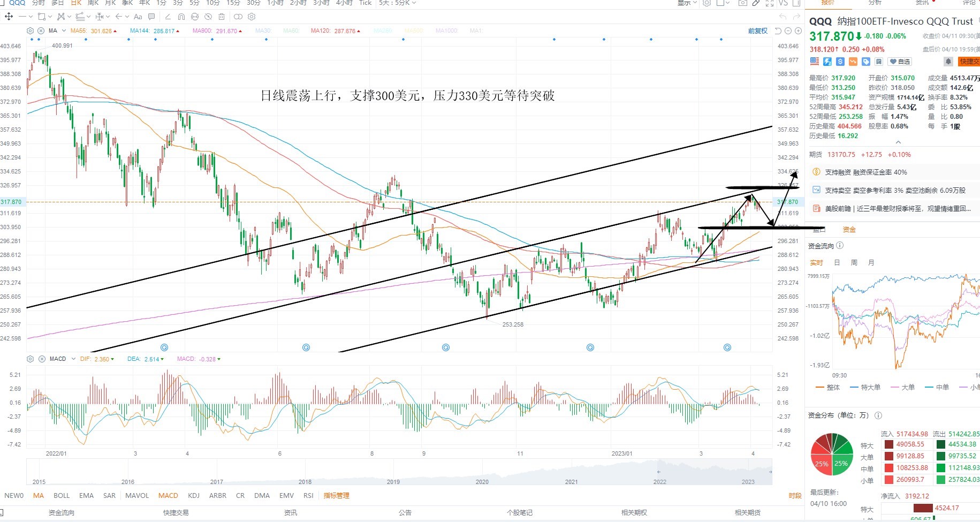The width and height of the screenshot is (980, 522).
Task: Take a chart screenshot with camera icon
Action: click(743, 3)
